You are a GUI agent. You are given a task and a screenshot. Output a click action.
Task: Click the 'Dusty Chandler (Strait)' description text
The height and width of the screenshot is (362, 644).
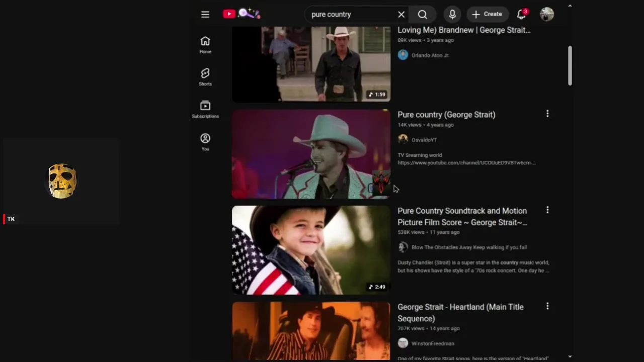click(x=473, y=266)
